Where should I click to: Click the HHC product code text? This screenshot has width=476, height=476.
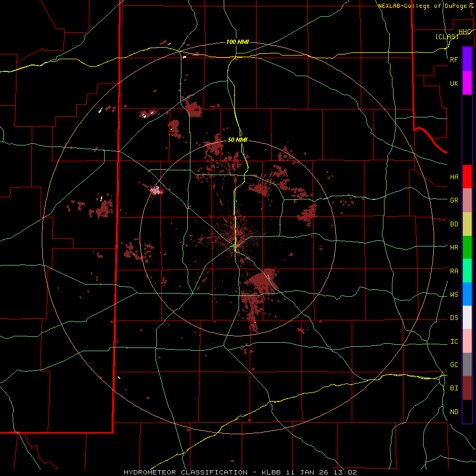pyautogui.click(x=464, y=32)
